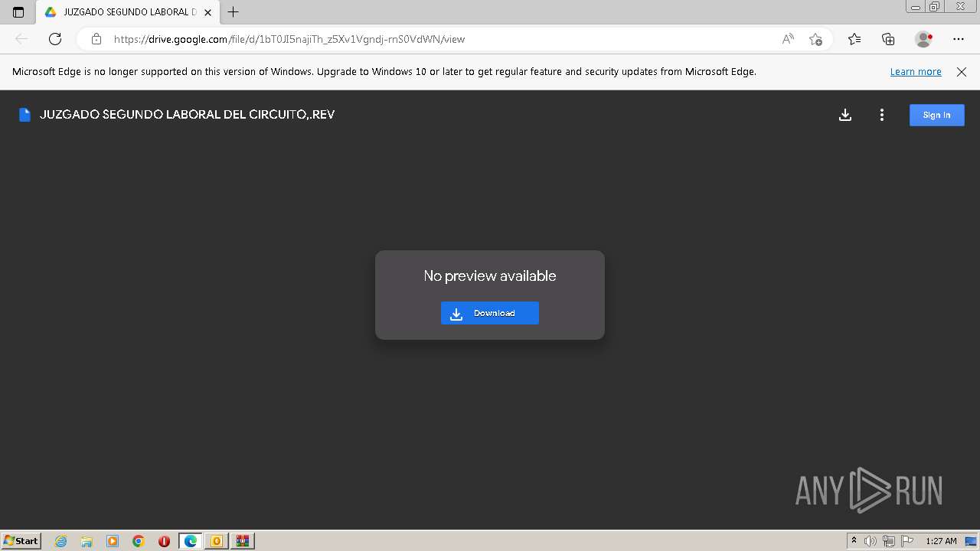Click the tab actions menu icon
Viewport: 980px width, 551px height.
click(x=18, y=12)
